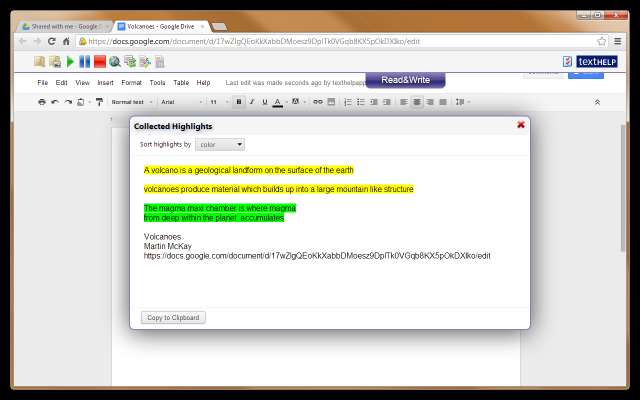Image resolution: width=640 pixels, height=400 pixels.
Task: Toggle italic formatting
Action: 251,102
